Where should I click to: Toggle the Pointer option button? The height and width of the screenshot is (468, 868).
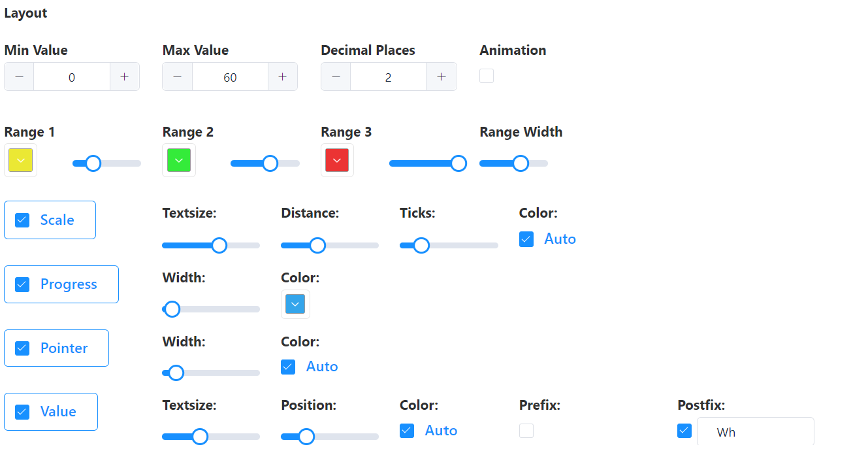pos(56,348)
